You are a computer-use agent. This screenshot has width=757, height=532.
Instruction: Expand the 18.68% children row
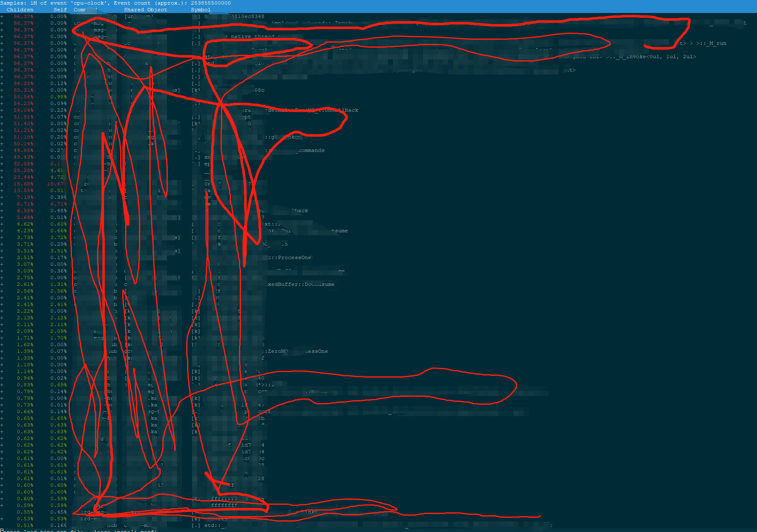[2, 184]
